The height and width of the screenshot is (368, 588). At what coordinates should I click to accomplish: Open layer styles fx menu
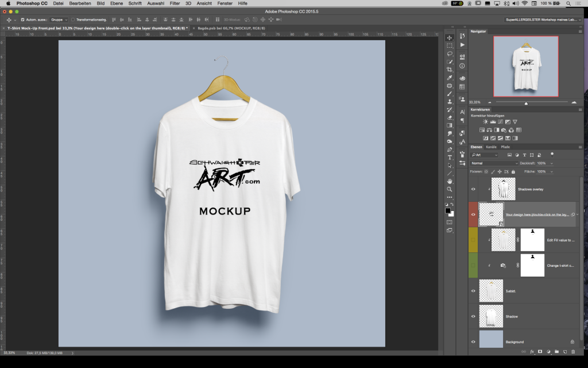point(532,352)
